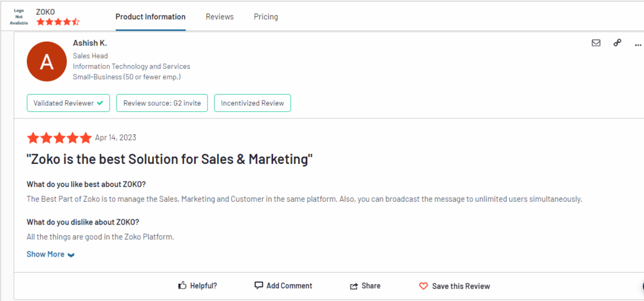
Task: Click Review source: G2 invite badge
Action: (x=162, y=103)
